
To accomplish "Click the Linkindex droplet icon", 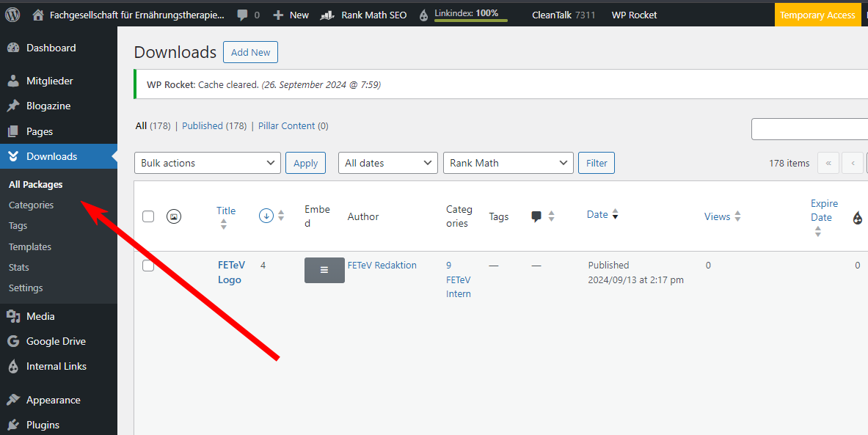I will pyautogui.click(x=424, y=15).
